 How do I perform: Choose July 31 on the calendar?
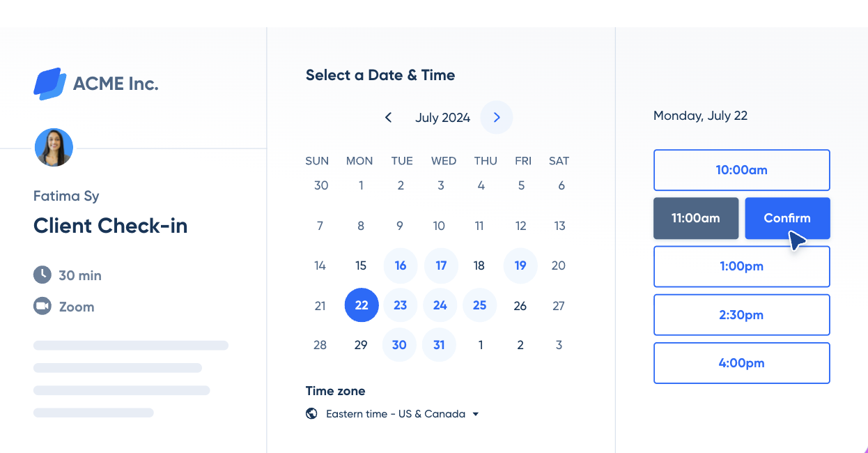pos(439,344)
